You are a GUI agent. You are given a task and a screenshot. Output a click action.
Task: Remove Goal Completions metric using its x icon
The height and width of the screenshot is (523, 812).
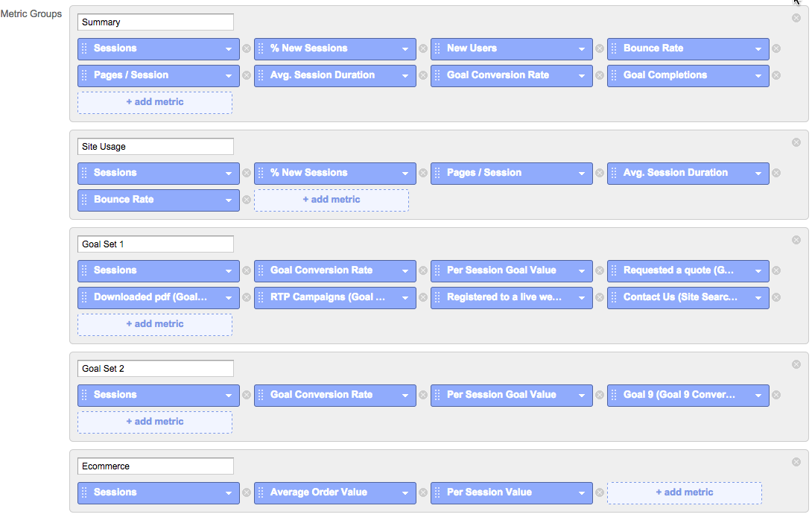(x=776, y=75)
